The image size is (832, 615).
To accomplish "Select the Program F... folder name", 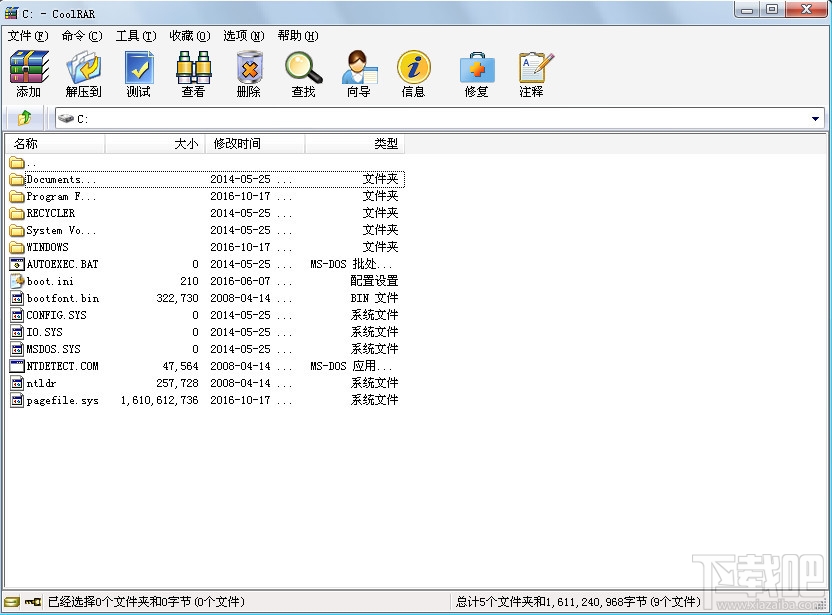I will pyautogui.click(x=61, y=196).
